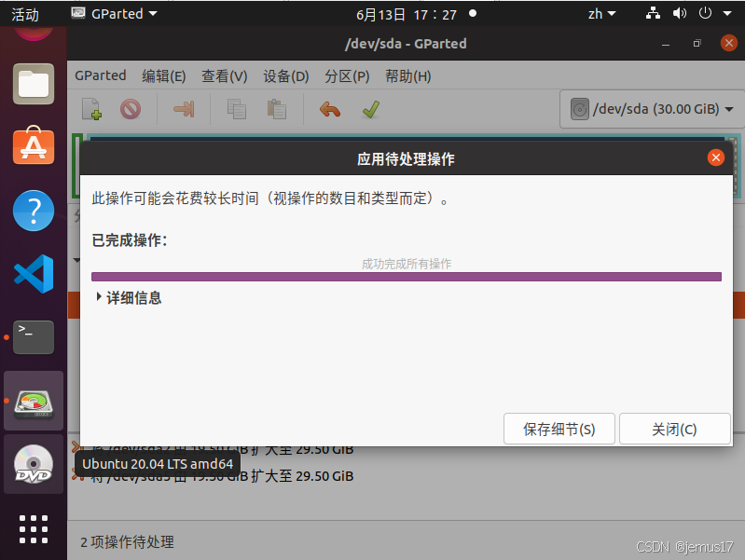This screenshot has height=560, width=745.
Task: Click the delete partition red circle icon
Action: click(x=131, y=109)
